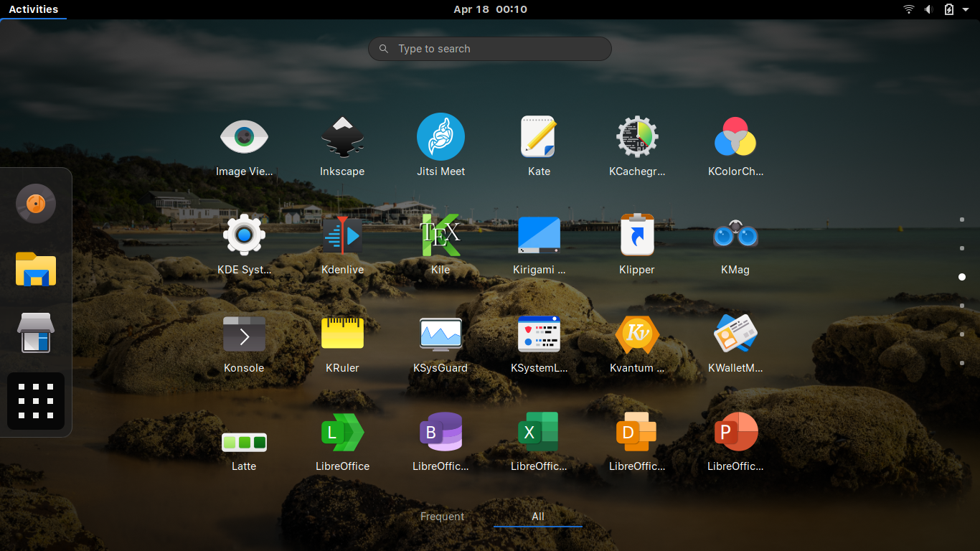This screenshot has width=980, height=551.
Task: Open KSysGuard monitor
Action: (440, 334)
